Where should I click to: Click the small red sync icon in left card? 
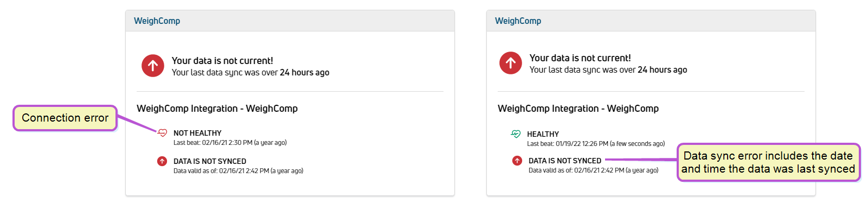(162, 161)
